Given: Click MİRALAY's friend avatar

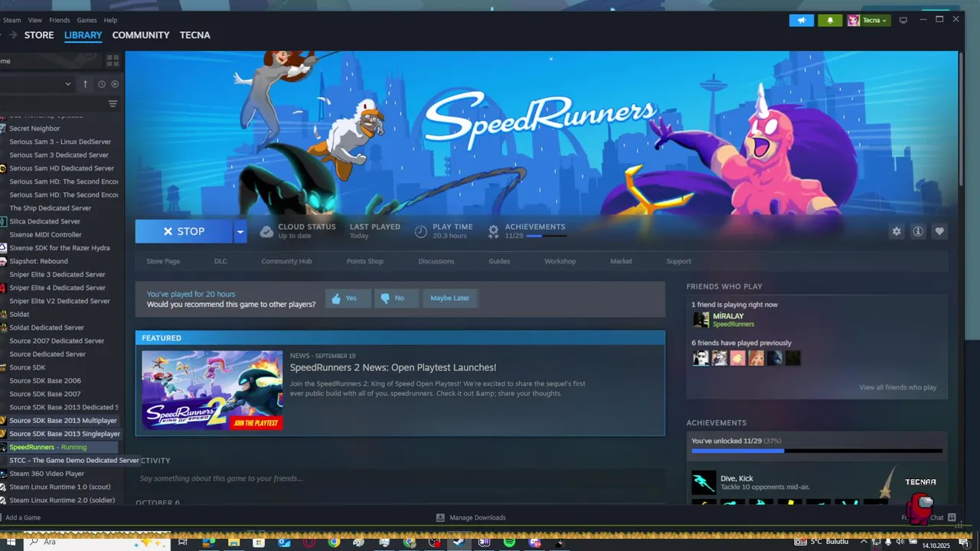Looking at the screenshot, I should pos(701,320).
